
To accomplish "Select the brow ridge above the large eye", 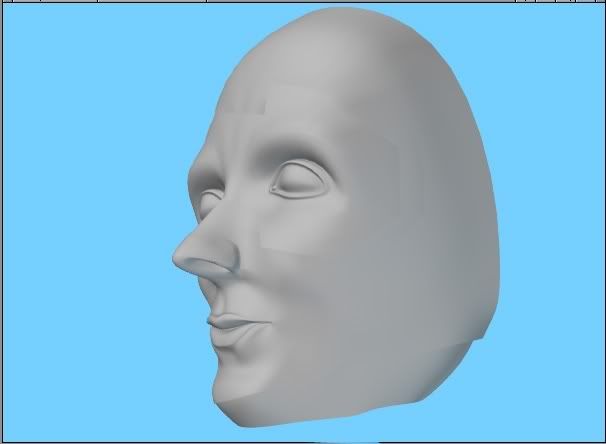I will click(295, 152).
